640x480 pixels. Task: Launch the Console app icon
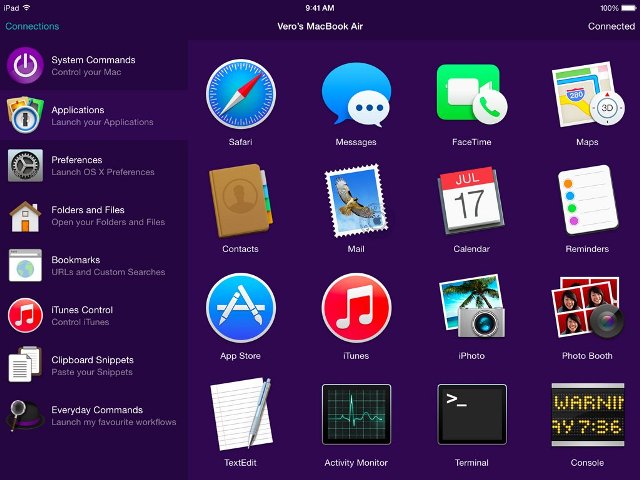tap(588, 414)
